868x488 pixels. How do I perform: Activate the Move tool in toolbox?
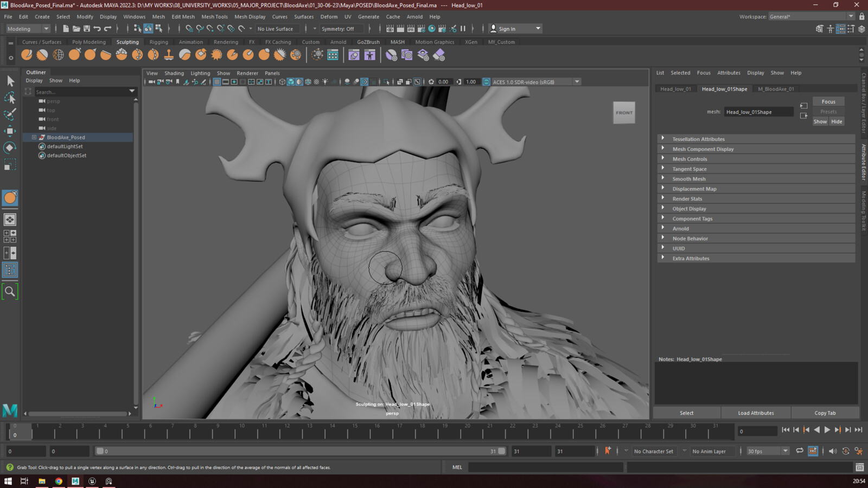10,131
